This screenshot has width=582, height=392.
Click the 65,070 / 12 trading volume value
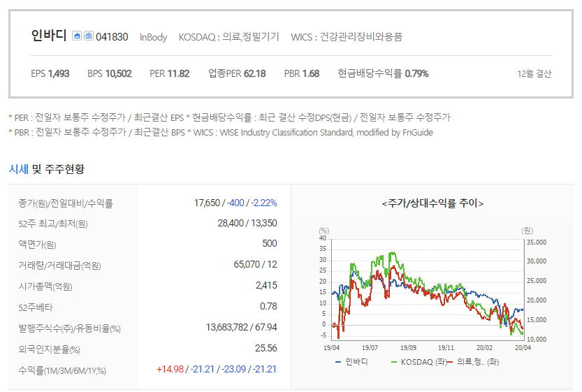click(x=256, y=264)
